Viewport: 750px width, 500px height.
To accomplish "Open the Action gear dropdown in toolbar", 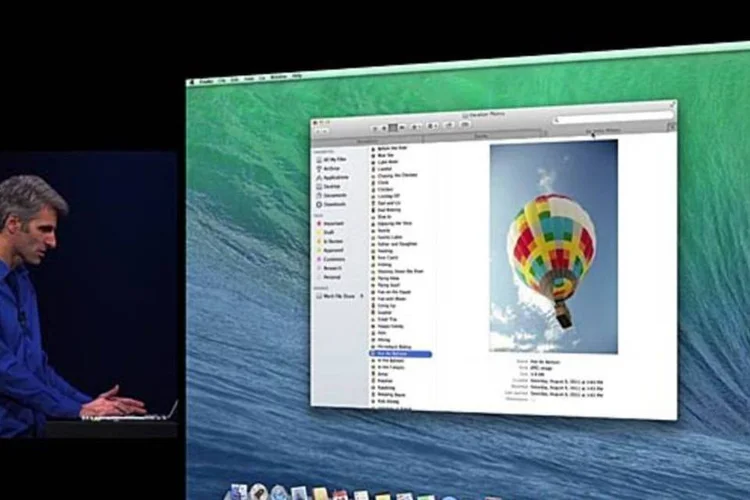I will 433,126.
